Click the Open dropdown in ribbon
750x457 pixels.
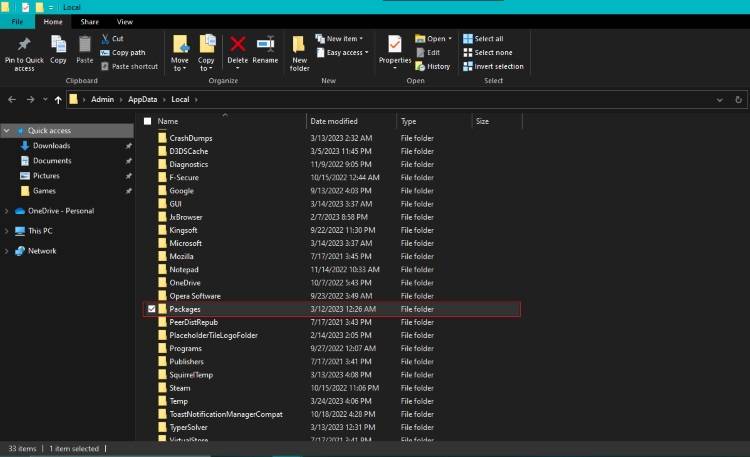coord(433,38)
